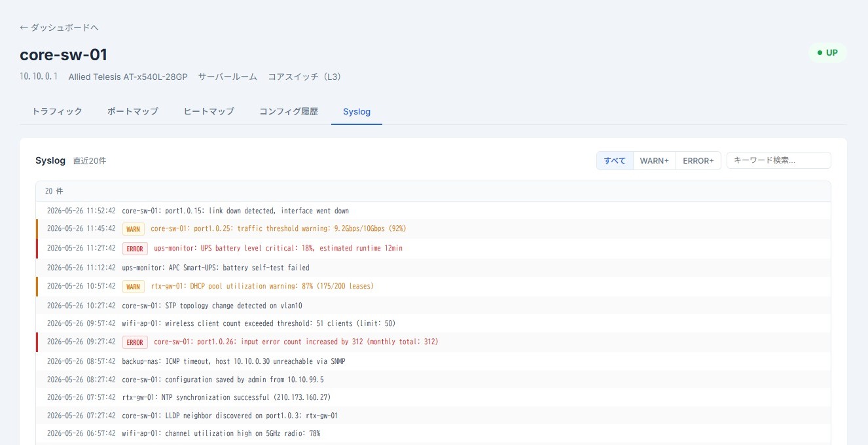868x445 pixels.
Task: View the コンフィグ履歴 tab
Action: [x=289, y=111]
